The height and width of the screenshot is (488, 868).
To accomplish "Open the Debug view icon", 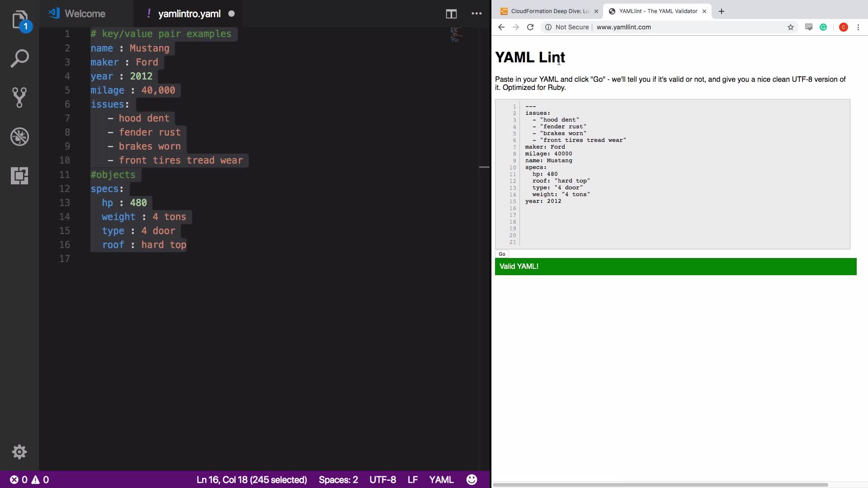I will point(19,136).
